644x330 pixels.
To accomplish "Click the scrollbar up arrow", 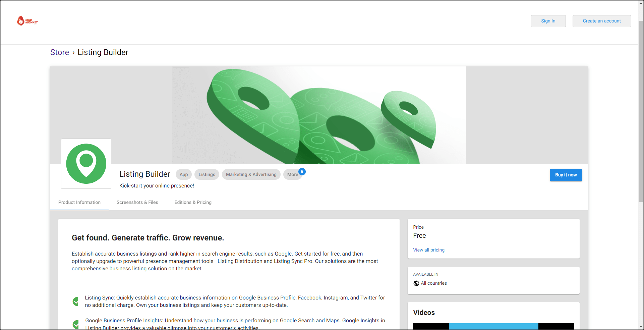I will 641,3.
